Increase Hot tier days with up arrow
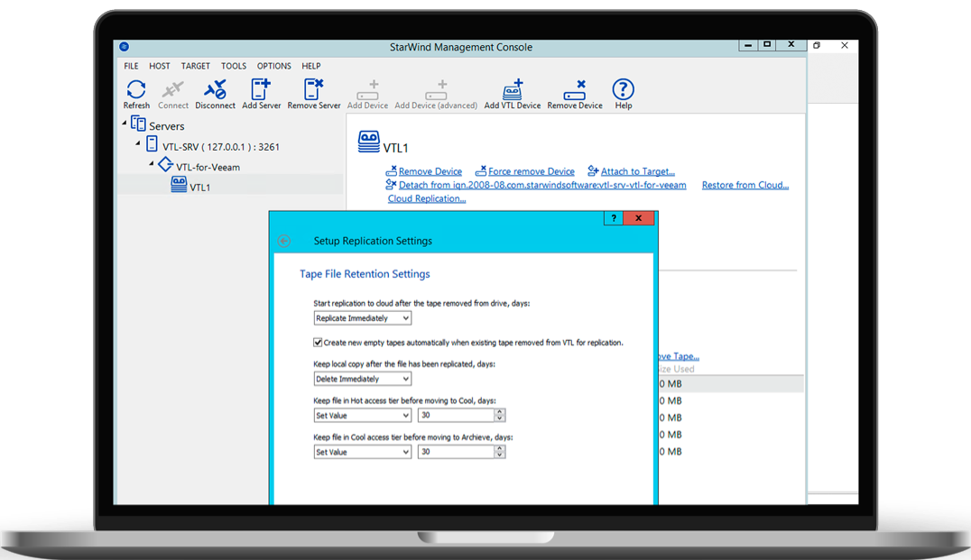The width and height of the screenshot is (971, 560). pos(500,412)
